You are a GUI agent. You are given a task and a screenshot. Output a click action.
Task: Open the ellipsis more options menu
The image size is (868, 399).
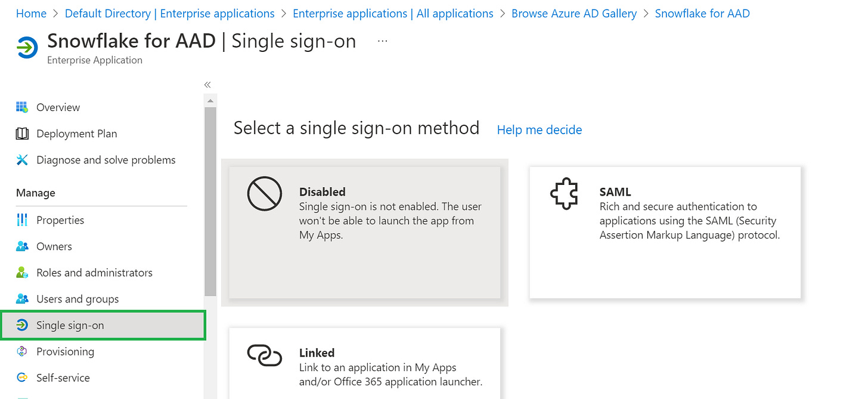[x=383, y=41]
